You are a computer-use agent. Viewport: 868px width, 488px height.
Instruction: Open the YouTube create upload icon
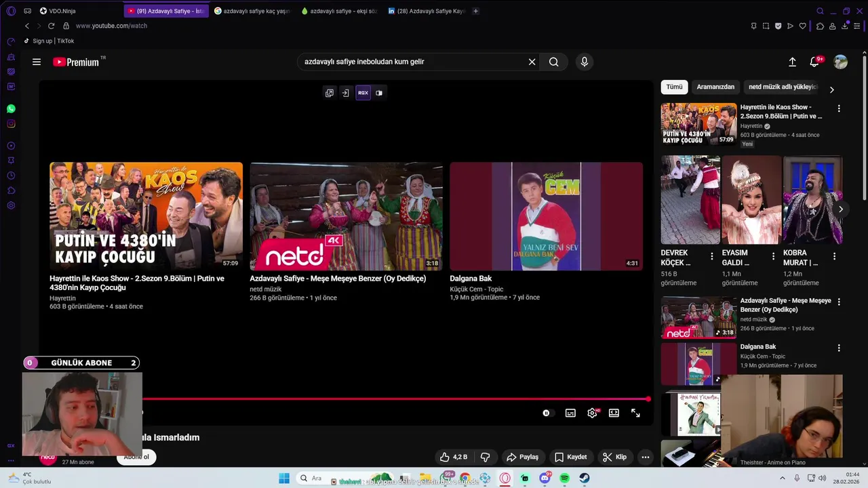pyautogui.click(x=792, y=62)
